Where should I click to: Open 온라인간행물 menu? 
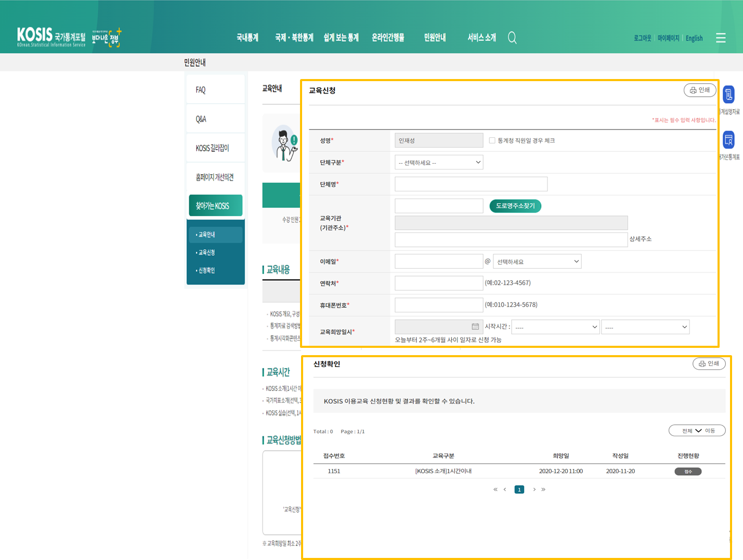pyautogui.click(x=388, y=37)
